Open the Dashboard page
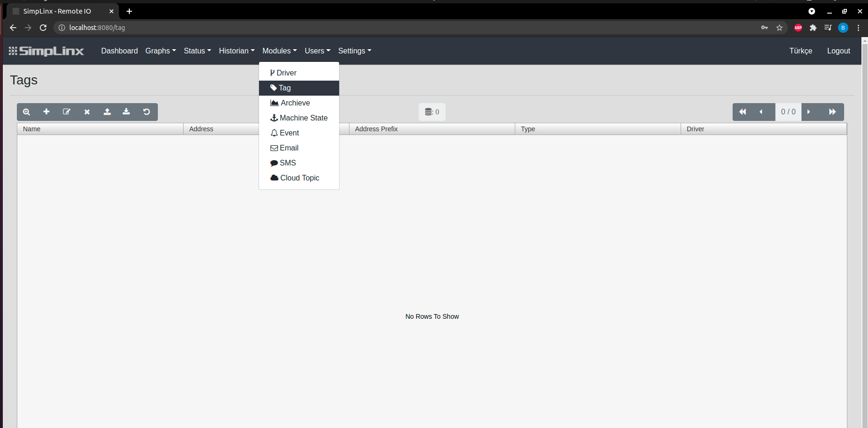Screen dimensions: 868x428 [119, 51]
